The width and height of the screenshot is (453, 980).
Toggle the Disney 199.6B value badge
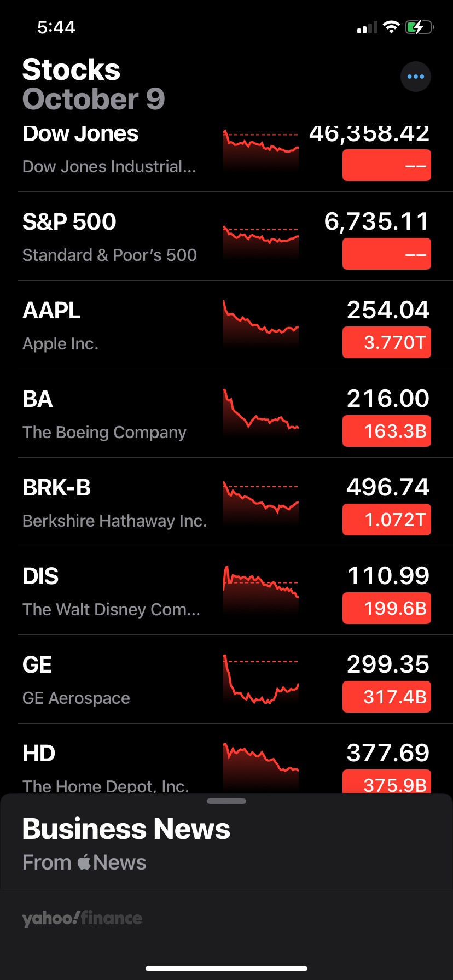point(386,608)
